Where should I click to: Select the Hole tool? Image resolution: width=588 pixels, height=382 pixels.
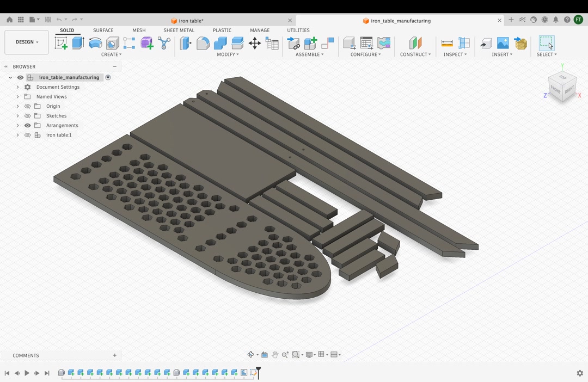112,43
